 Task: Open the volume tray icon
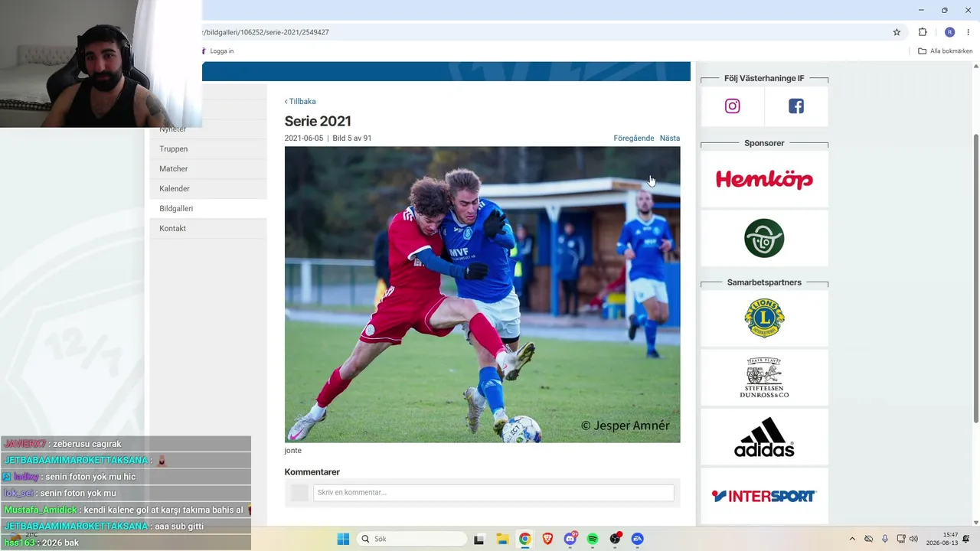pyautogui.click(x=913, y=539)
